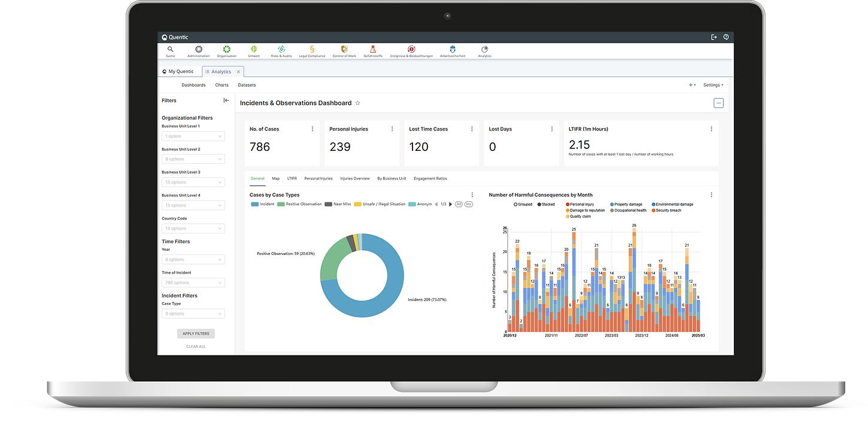Open the Risks & Audits module
Screen dimensions: 868x425
pos(281,50)
